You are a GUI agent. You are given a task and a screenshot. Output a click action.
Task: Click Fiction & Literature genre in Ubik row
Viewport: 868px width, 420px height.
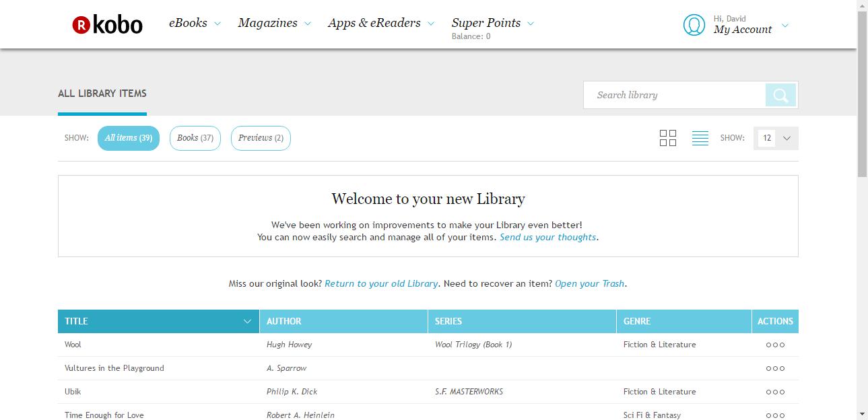coord(660,392)
